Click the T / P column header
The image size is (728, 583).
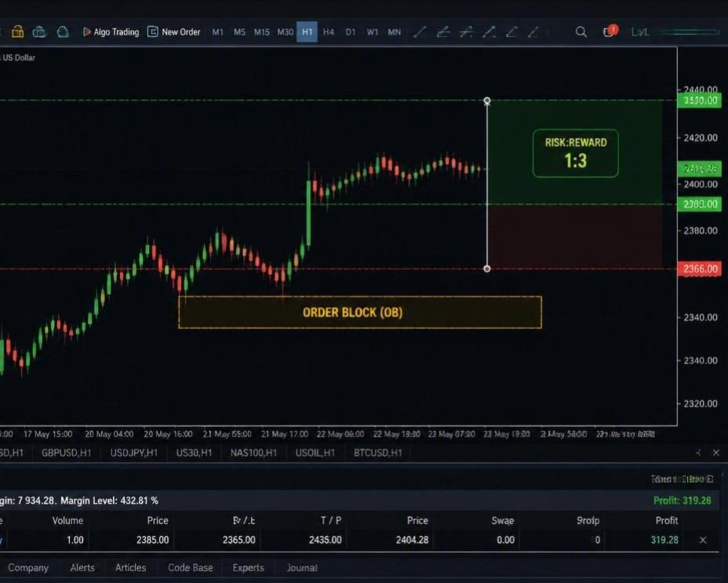(x=331, y=521)
